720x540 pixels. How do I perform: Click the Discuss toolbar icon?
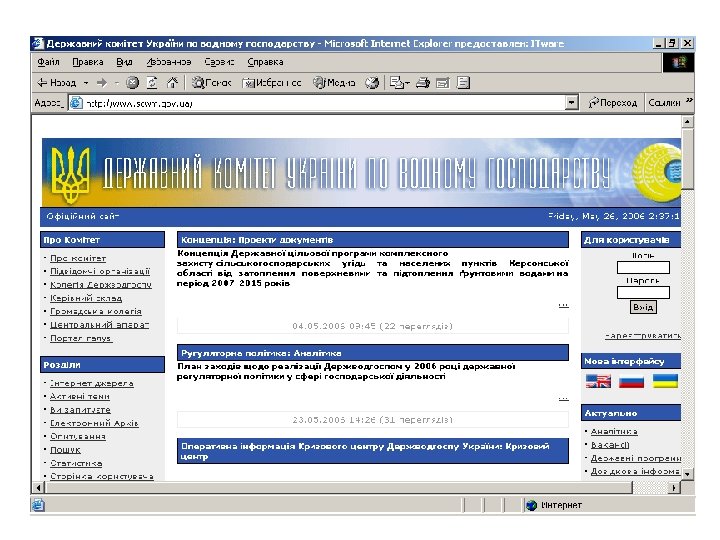click(x=463, y=83)
